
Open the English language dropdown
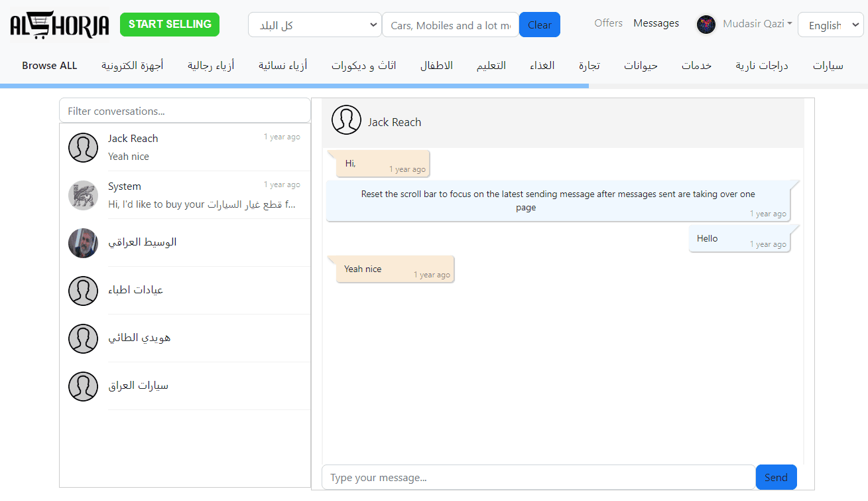[830, 25]
